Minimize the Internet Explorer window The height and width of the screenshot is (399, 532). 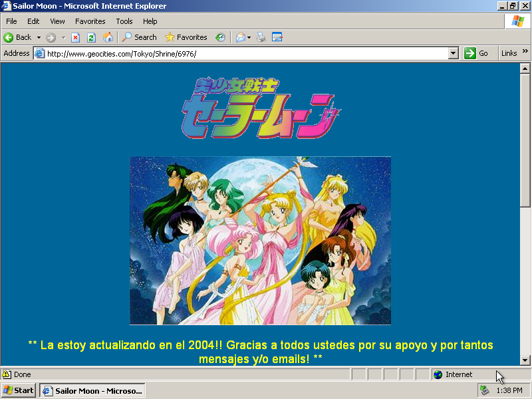tap(503, 6)
